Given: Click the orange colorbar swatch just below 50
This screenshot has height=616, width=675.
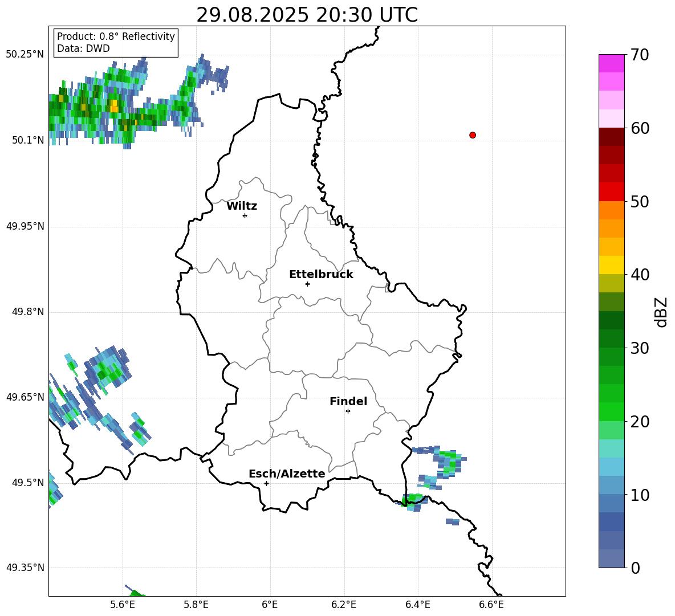Looking at the screenshot, I should coord(611,210).
